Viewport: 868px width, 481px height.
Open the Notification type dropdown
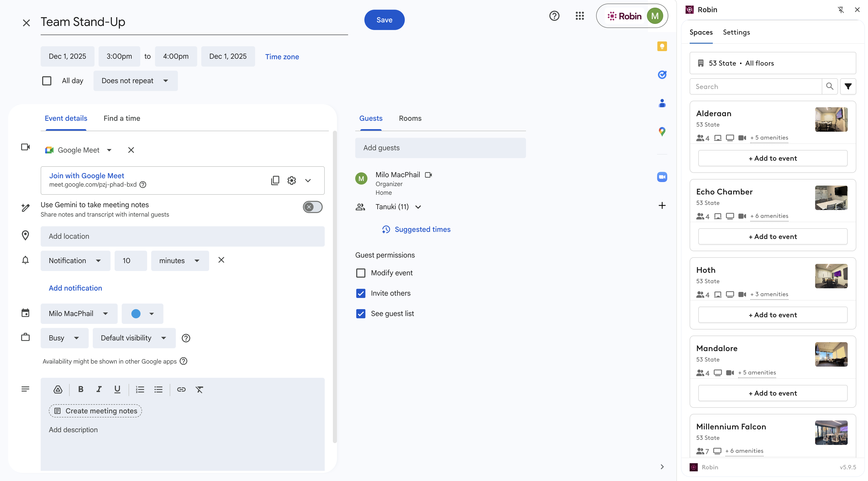click(75, 261)
